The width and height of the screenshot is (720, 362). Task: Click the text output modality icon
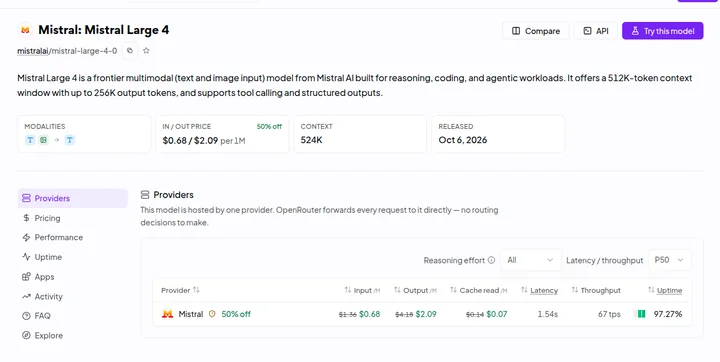click(x=70, y=140)
